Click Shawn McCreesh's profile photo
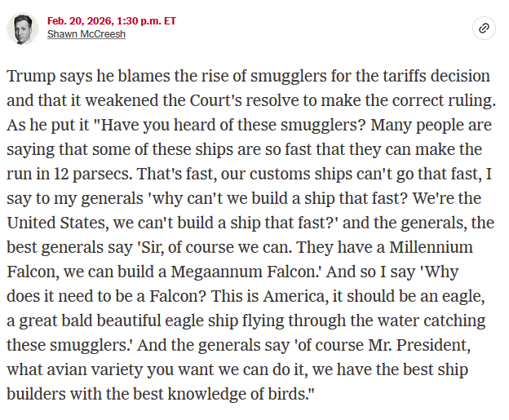This screenshot has width=509, height=420. tap(23, 29)
